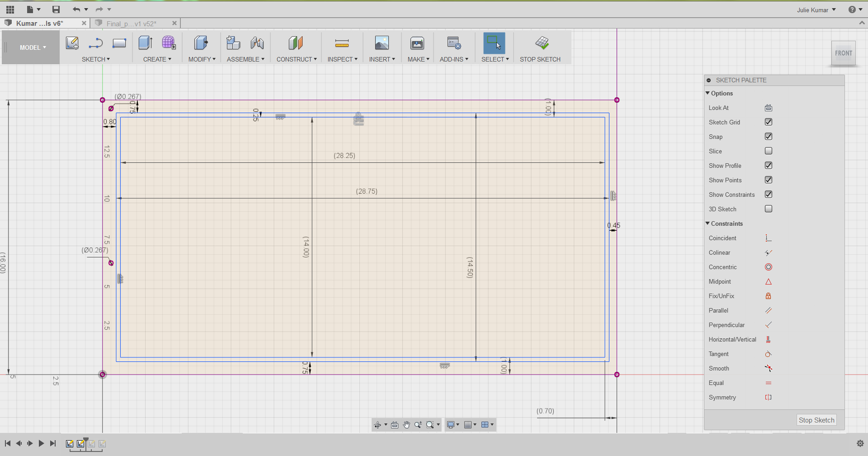Click the New Component assemble icon
The height and width of the screenshot is (456, 868).
click(x=233, y=43)
